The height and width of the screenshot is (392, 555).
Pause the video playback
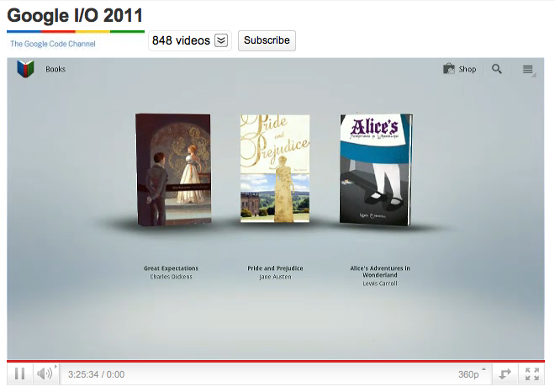[x=19, y=374]
